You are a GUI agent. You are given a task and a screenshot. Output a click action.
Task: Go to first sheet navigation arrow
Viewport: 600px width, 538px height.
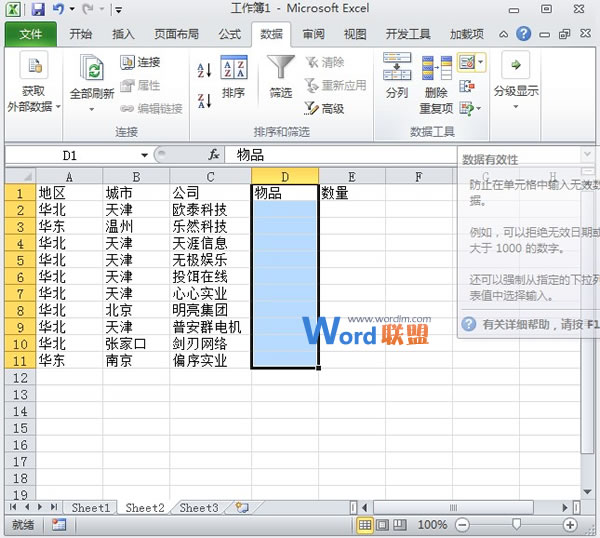coord(13,507)
